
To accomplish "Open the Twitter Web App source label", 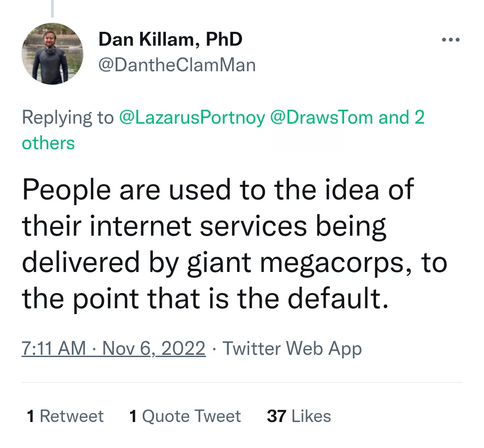I will [x=292, y=349].
